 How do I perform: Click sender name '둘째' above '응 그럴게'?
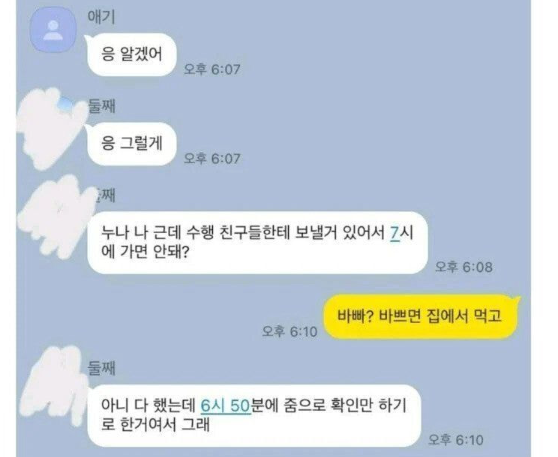tap(102, 106)
